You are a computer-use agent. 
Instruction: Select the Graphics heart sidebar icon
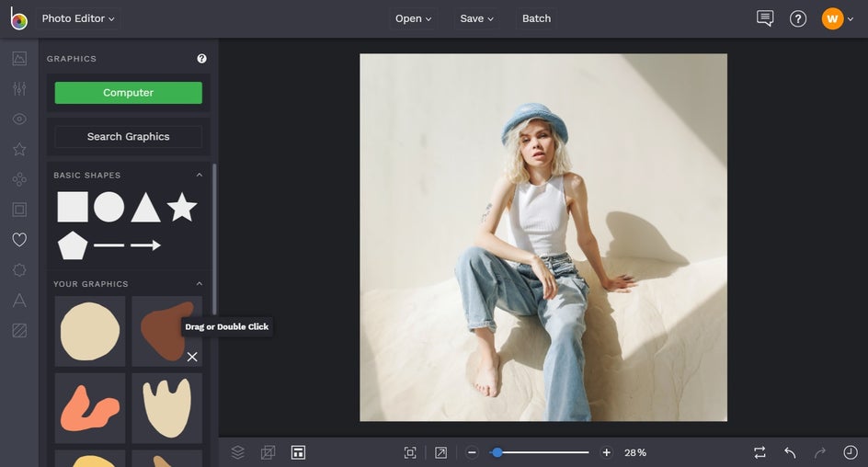coord(19,240)
